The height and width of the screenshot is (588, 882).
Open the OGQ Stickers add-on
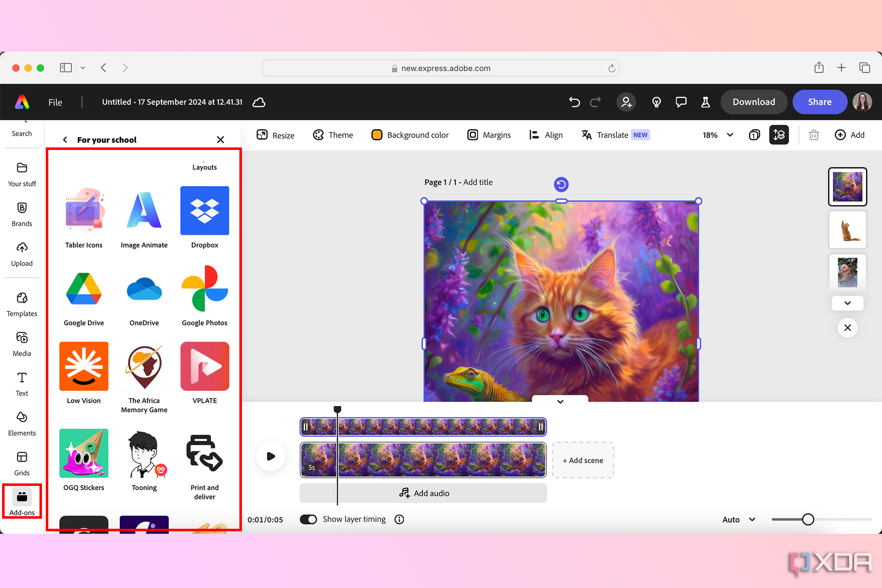tap(84, 460)
